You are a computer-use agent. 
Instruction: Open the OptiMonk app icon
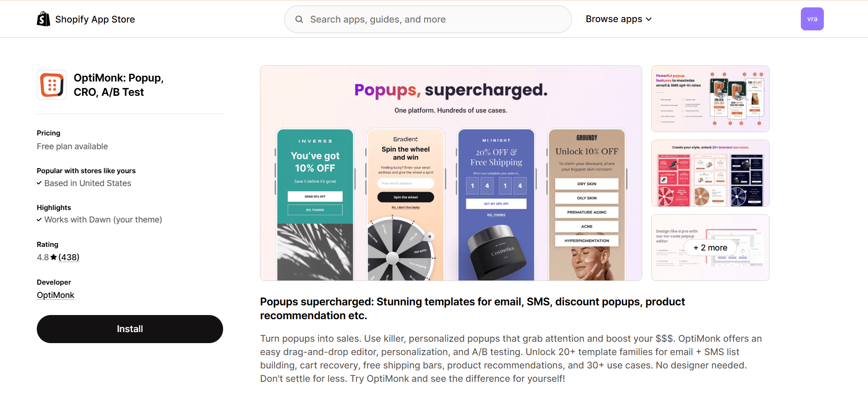pyautogui.click(x=52, y=85)
